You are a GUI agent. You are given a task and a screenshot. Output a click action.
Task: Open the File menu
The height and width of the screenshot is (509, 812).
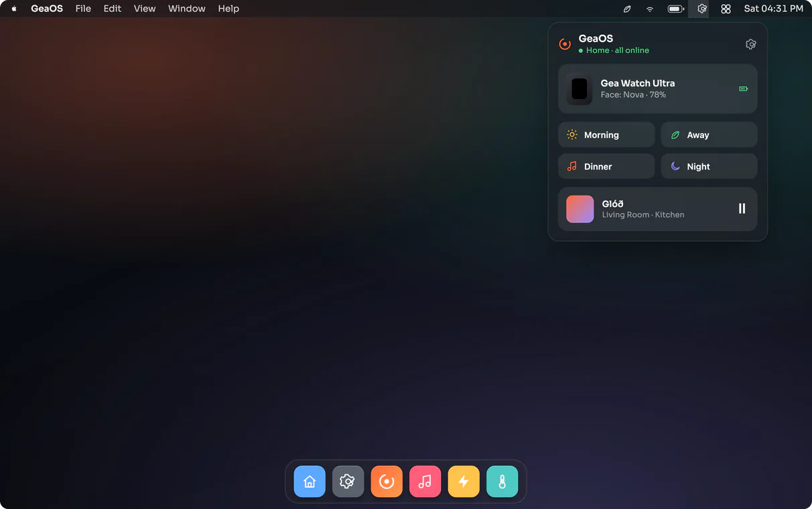[x=83, y=9]
